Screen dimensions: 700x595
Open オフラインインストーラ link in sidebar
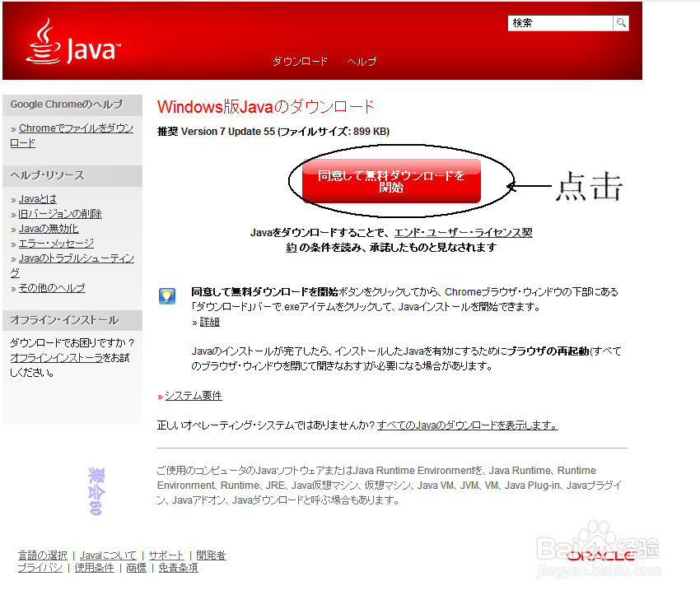click(x=56, y=358)
